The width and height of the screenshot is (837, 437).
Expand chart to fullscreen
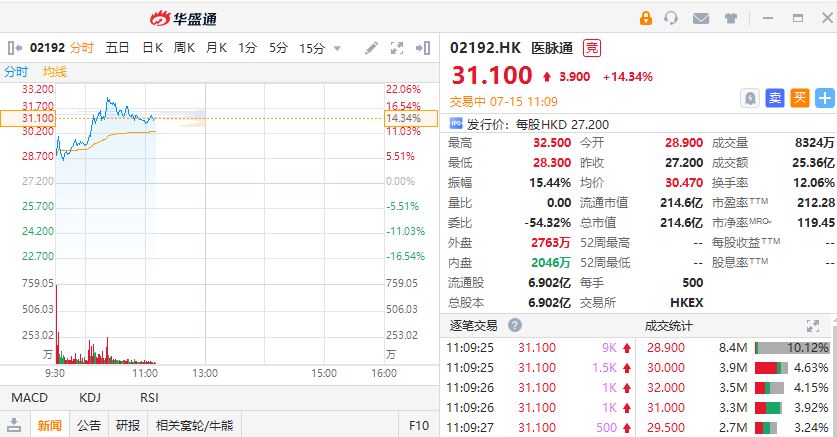(397, 47)
